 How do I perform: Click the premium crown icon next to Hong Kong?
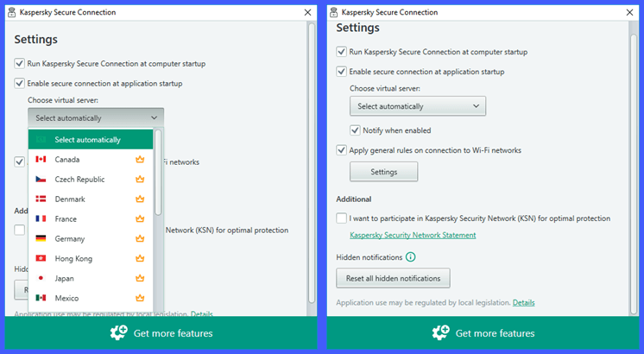tap(140, 258)
